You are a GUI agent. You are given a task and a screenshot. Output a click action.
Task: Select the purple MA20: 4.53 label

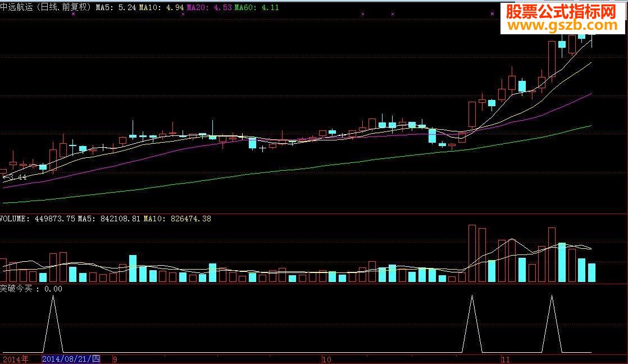(210, 7)
